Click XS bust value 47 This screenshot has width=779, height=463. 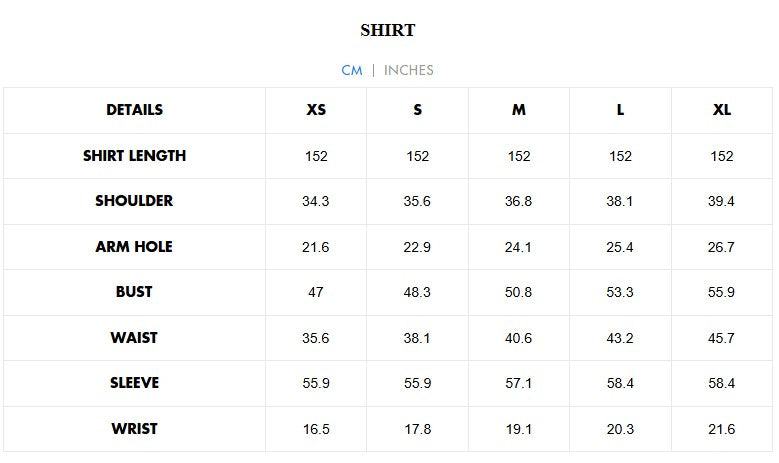[x=316, y=293]
